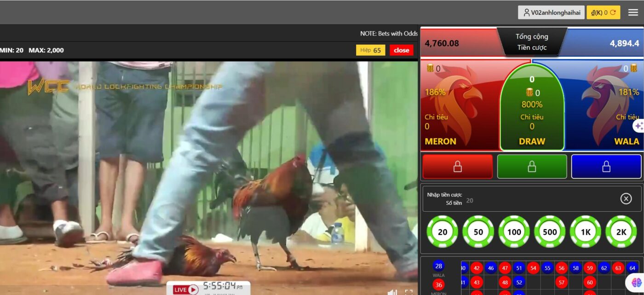Screen dimensions: 644x295
Task: Open the hamburger menu
Action: click(633, 12)
